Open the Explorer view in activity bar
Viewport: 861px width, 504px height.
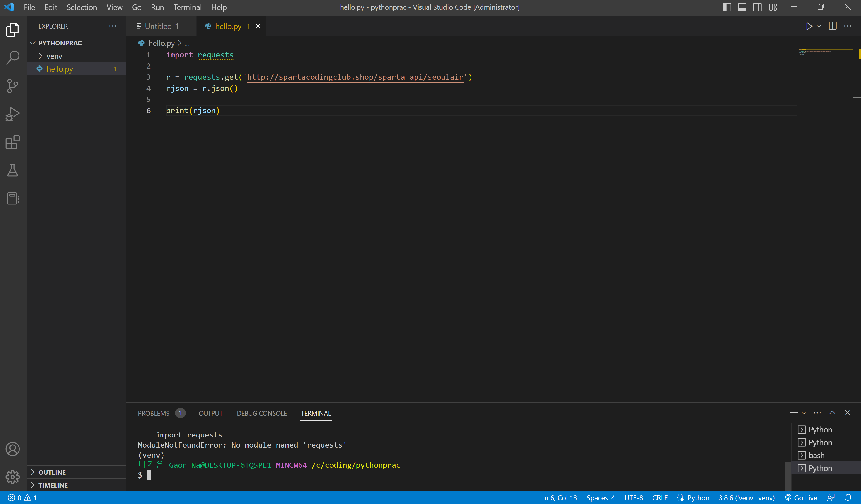pos(13,30)
